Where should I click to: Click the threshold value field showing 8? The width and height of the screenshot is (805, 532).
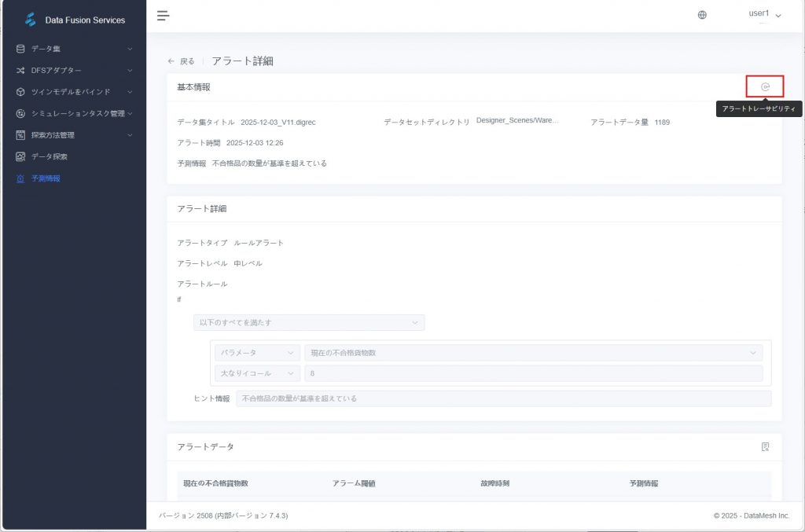point(533,373)
